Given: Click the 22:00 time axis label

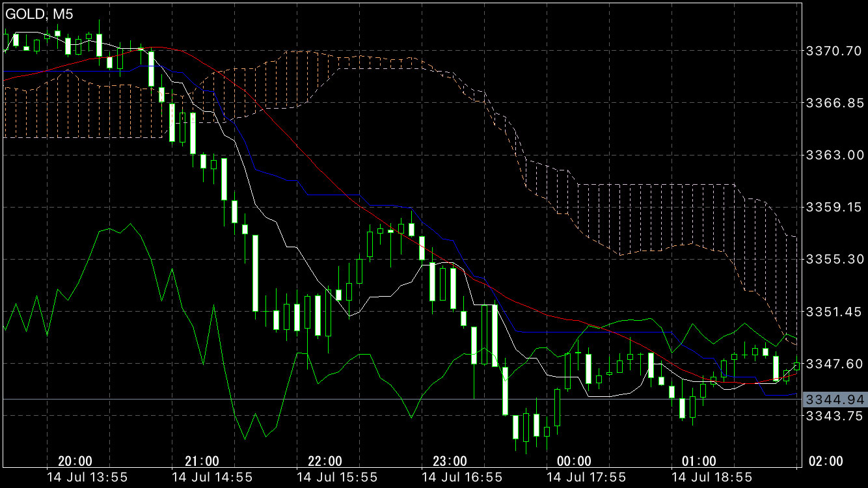Looking at the screenshot, I should click(x=325, y=461).
